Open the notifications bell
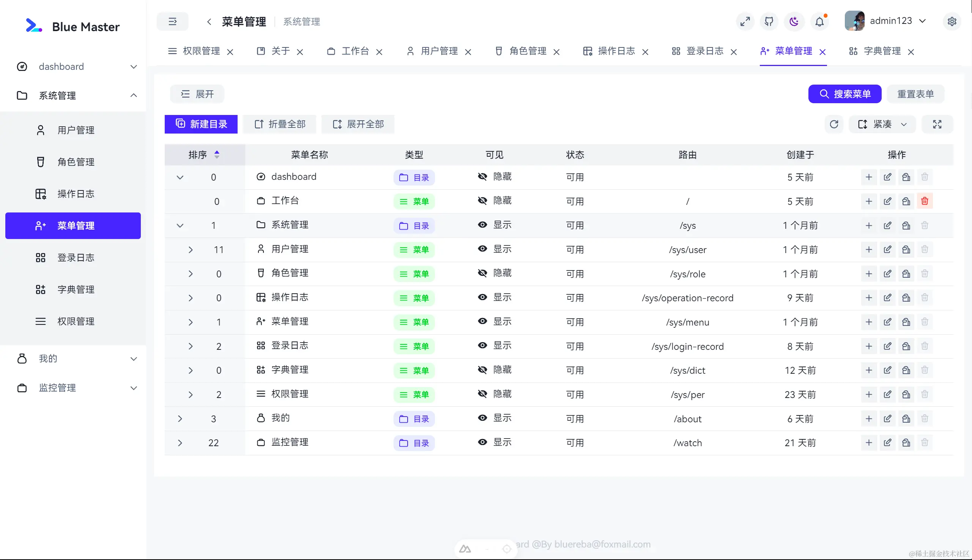The height and width of the screenshot is (560, 972). 820,21
